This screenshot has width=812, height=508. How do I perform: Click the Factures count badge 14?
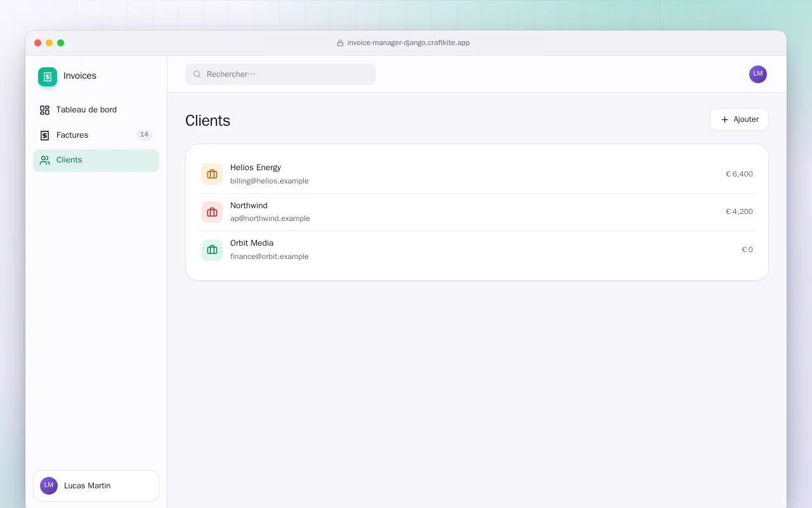pyautogui.click(x=144, y=135)
